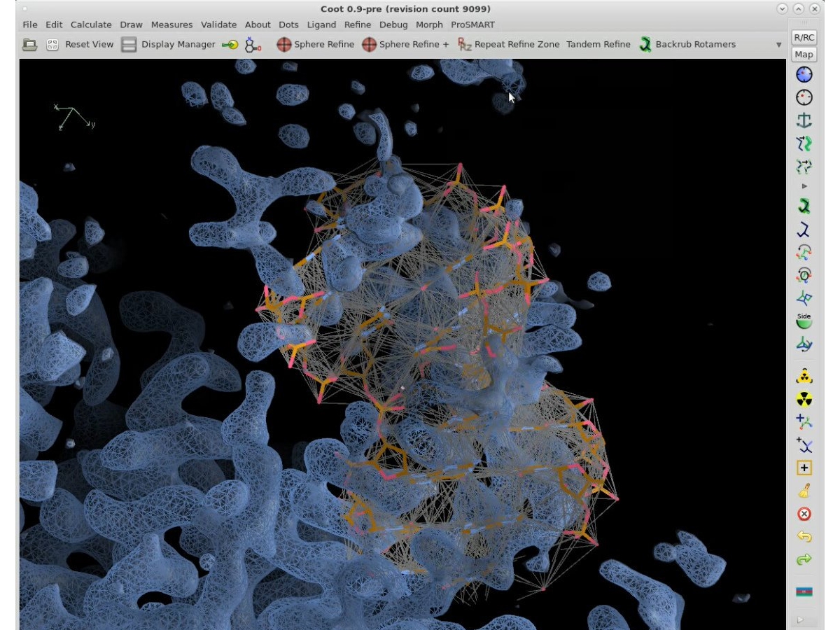840x630 pixels.
Task: Click the yellow undo arrow
Action: [x=804, y=537]
